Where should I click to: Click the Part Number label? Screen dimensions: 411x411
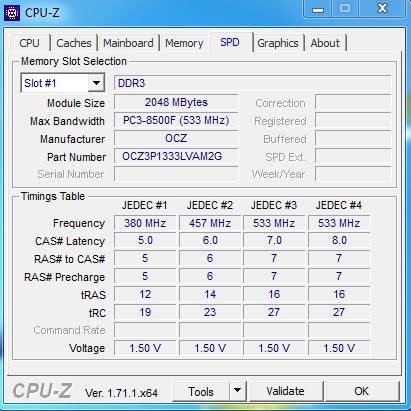point(76,157)
